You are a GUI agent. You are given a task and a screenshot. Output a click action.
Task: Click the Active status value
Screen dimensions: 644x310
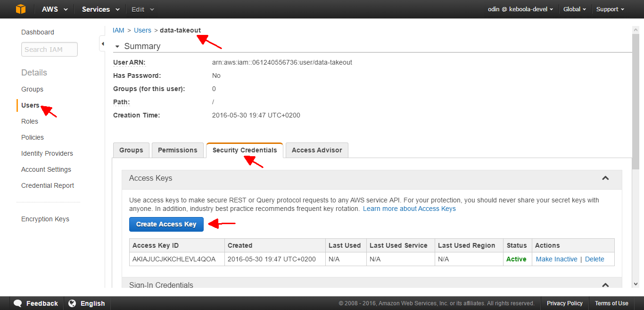click(516, 259)
